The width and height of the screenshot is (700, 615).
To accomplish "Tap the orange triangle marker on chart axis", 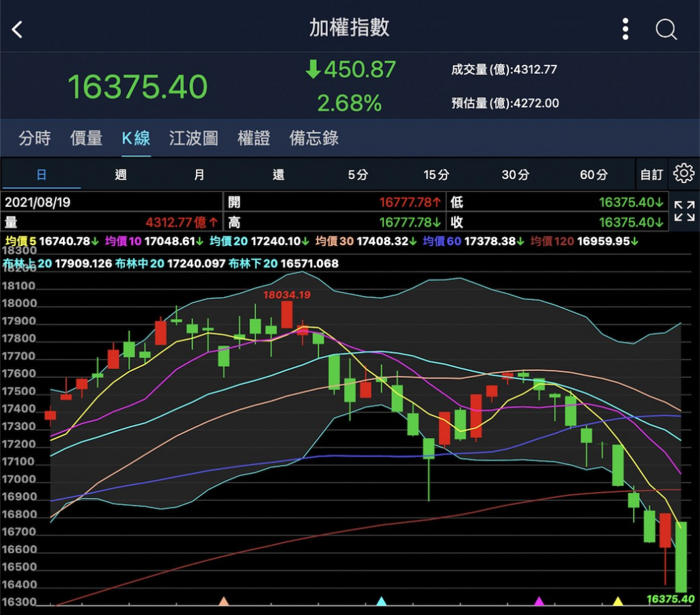I will 223,601.
